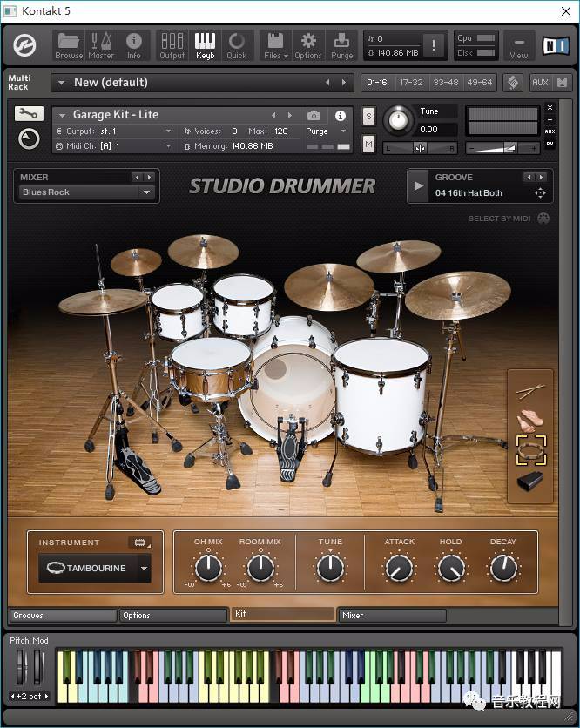The height and width of the screenshot is (728, 580).
Task: Switch to the Grooves tab
Action: click(x=63, y=616)
